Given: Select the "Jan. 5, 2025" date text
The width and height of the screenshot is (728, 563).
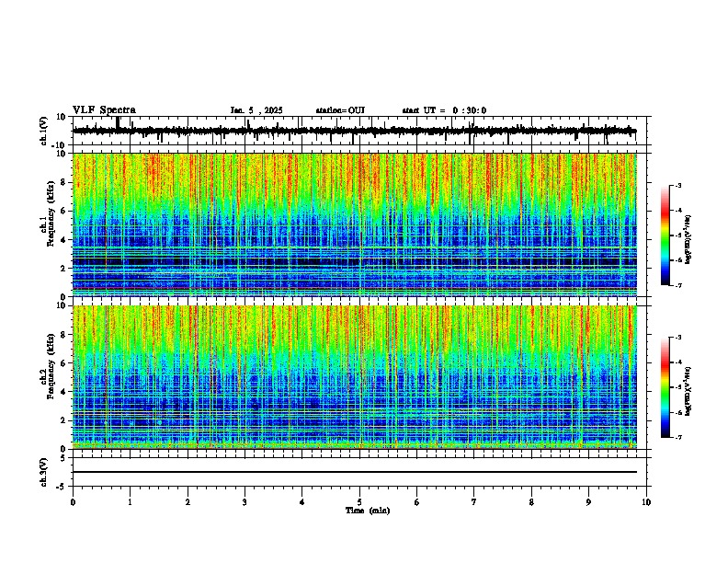Looking at the screenshot, I should (x=256, y=110).
